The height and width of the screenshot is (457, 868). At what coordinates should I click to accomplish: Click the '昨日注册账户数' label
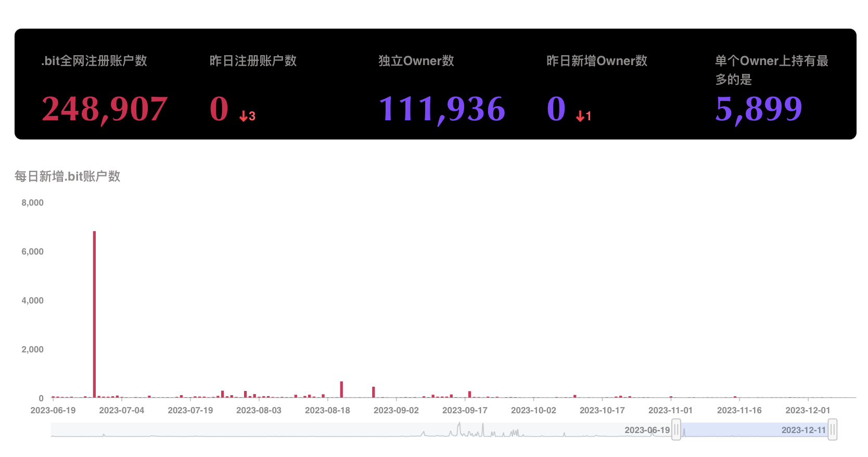pyautogui.click(x=253, y=61)
